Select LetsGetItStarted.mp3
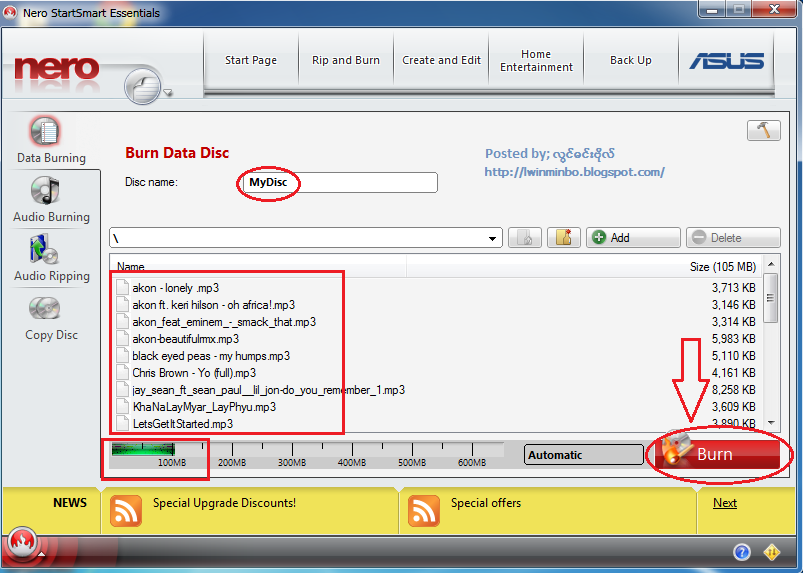This screenshot has width=803, height=573. 182,423
